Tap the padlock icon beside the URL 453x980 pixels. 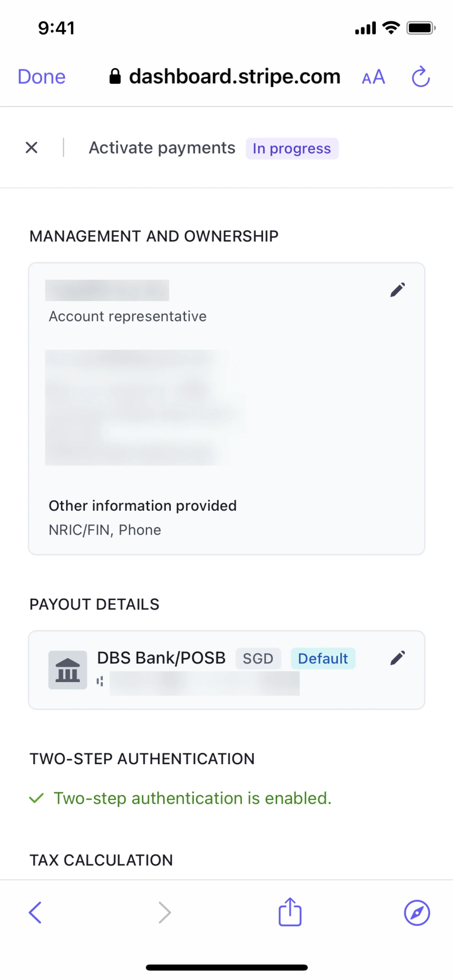coord(115,76)
